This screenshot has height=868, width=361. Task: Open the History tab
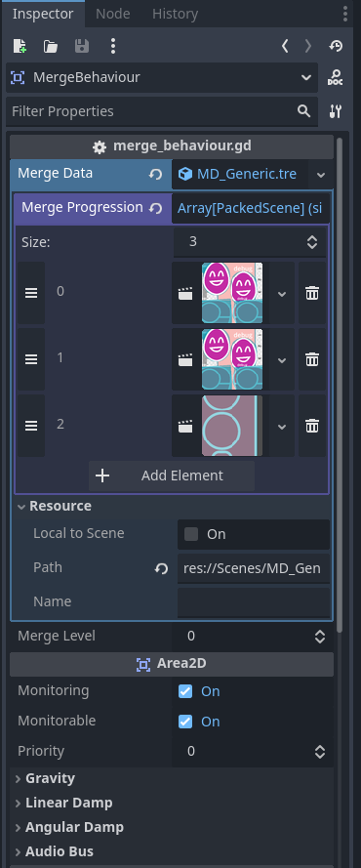(x=175, y=14)
